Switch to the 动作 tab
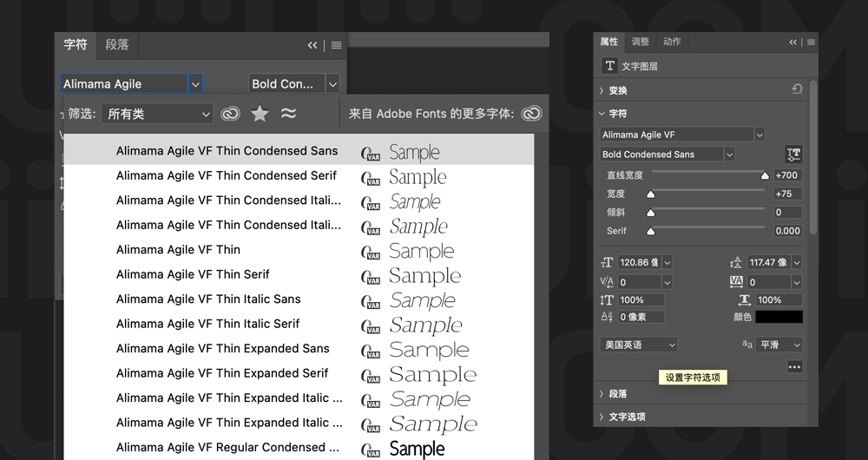This screenshot has width=868, height=460. (x=672, y=42)
